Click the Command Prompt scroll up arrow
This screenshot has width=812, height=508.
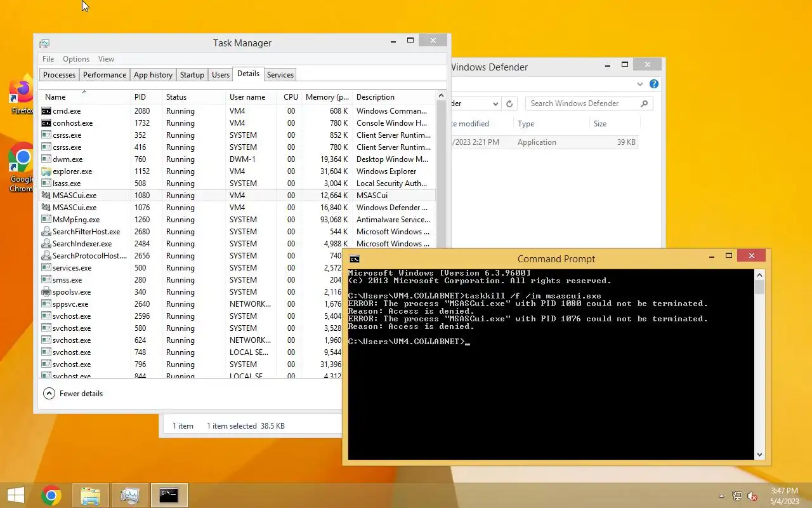[x=760, y=274]
